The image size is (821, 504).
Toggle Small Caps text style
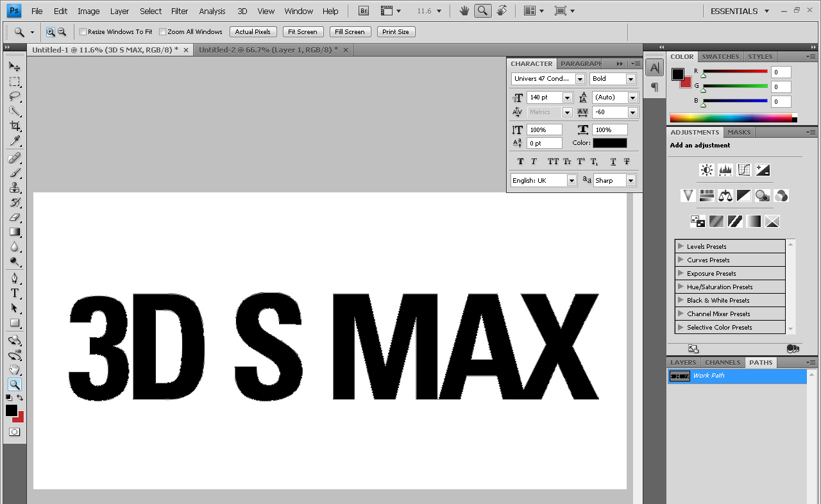coord(567,162)
